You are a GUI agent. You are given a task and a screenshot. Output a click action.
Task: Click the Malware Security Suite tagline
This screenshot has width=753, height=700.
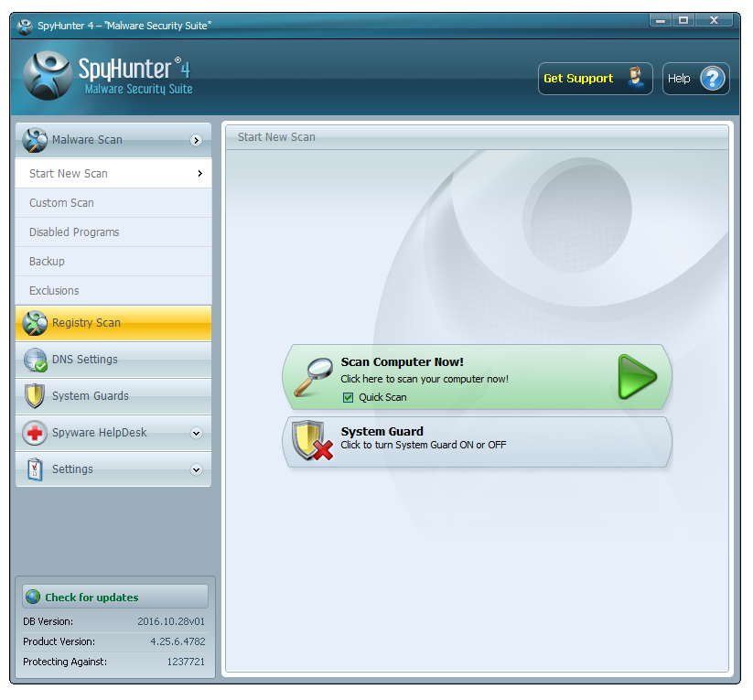click(138, 90)
